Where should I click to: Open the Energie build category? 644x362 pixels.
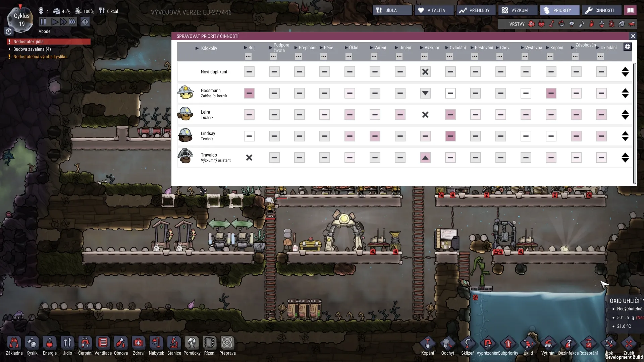click(50, 346)
